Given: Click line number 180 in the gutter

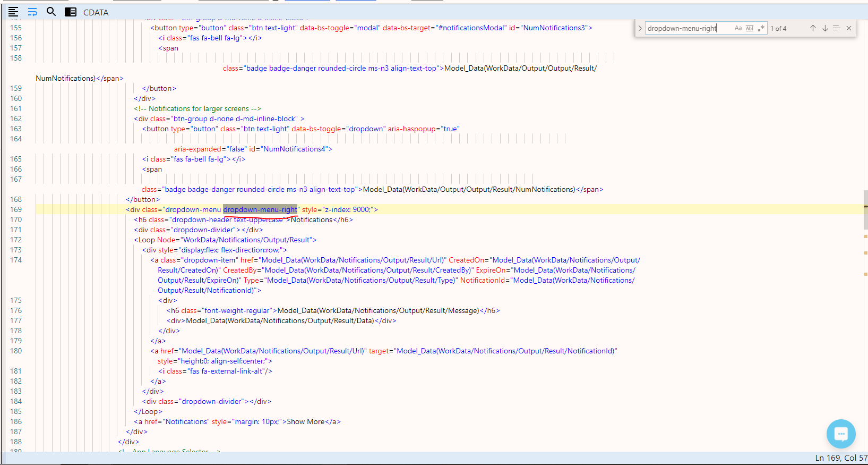Looking at the screenshot, I should tap(16, 351).
